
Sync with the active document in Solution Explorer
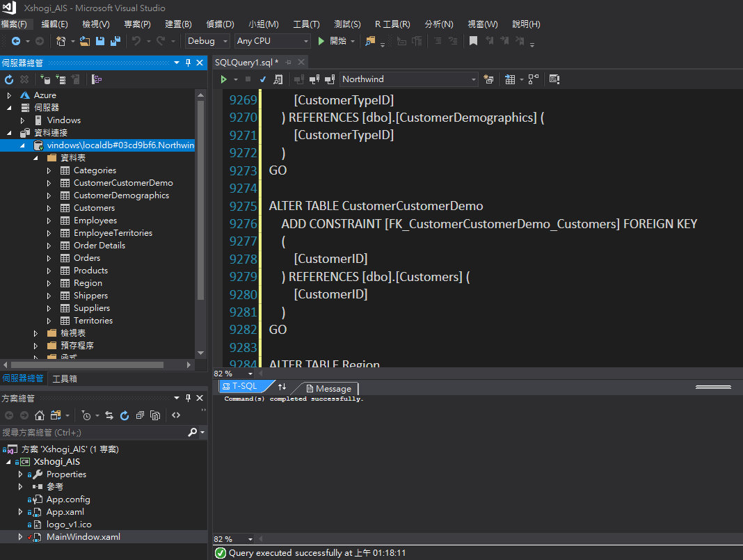coord(109,415)
